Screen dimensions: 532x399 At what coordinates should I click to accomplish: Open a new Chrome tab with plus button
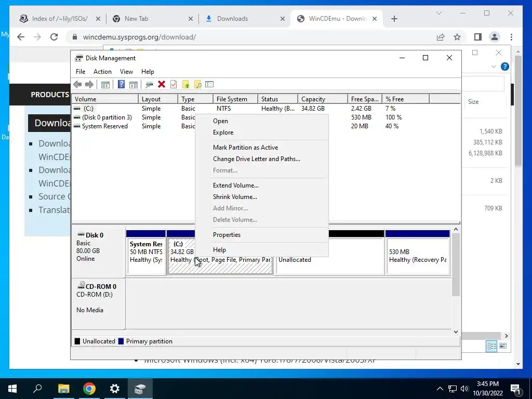394,19
